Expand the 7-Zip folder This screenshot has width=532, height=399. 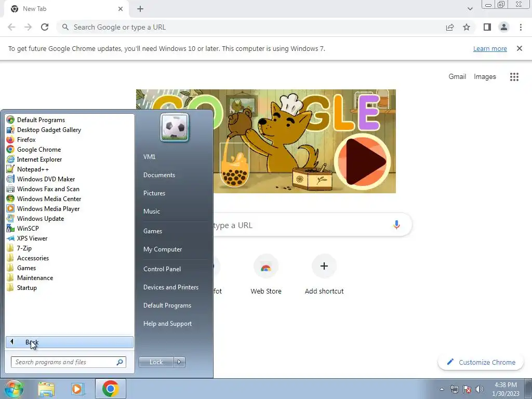19,248
